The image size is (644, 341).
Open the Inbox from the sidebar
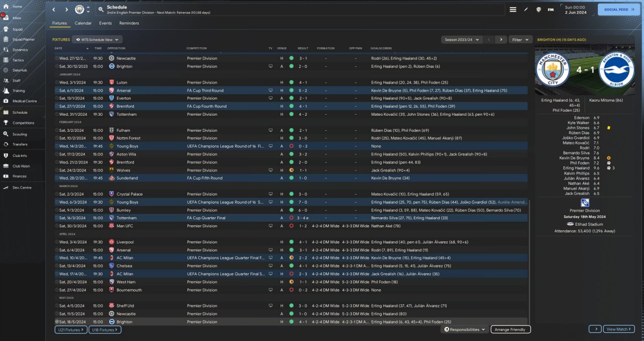pyautogui.click(x=6, y=18)
